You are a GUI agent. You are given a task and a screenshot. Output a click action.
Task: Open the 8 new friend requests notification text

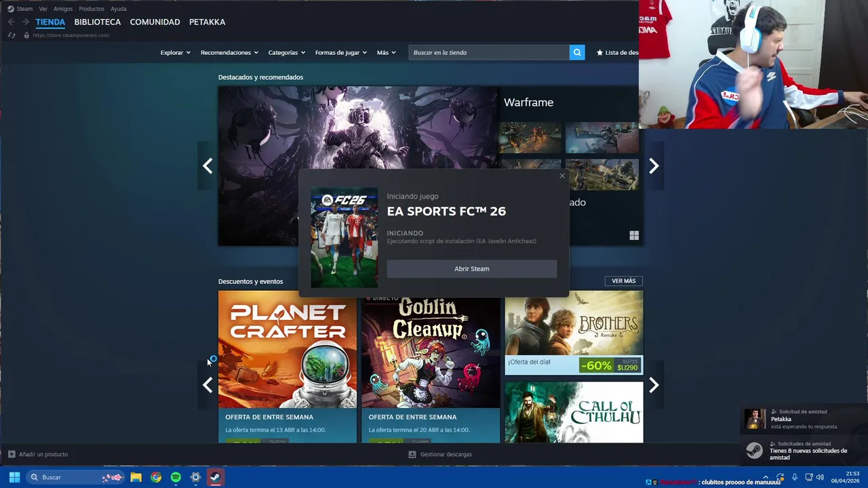(808, 454)
